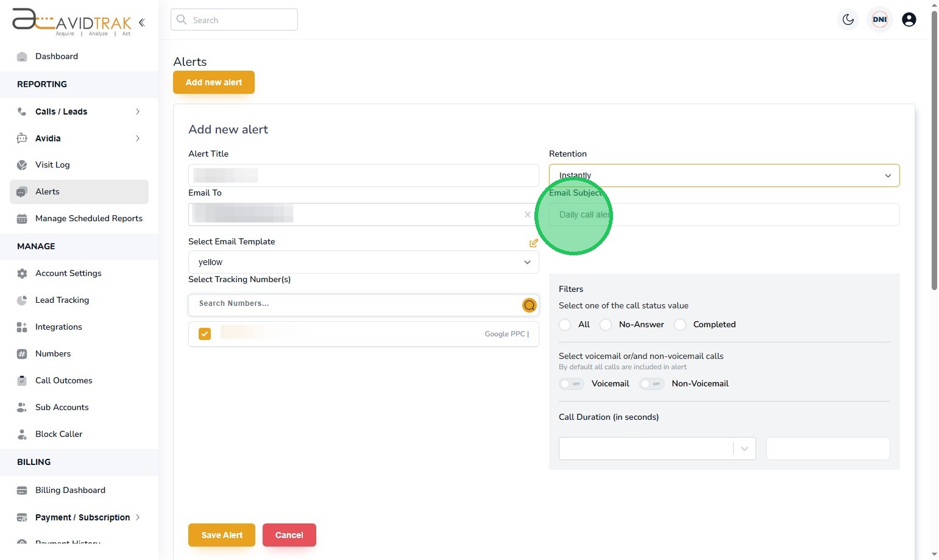Go to Call Outcomes in sidebar
This screenshot has width=939, height=560.
(x=63, y=380)
